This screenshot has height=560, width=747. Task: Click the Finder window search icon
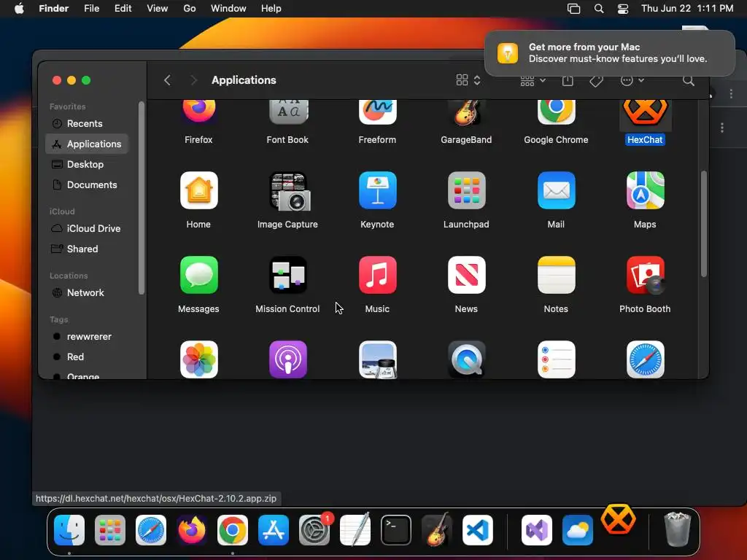689,80
